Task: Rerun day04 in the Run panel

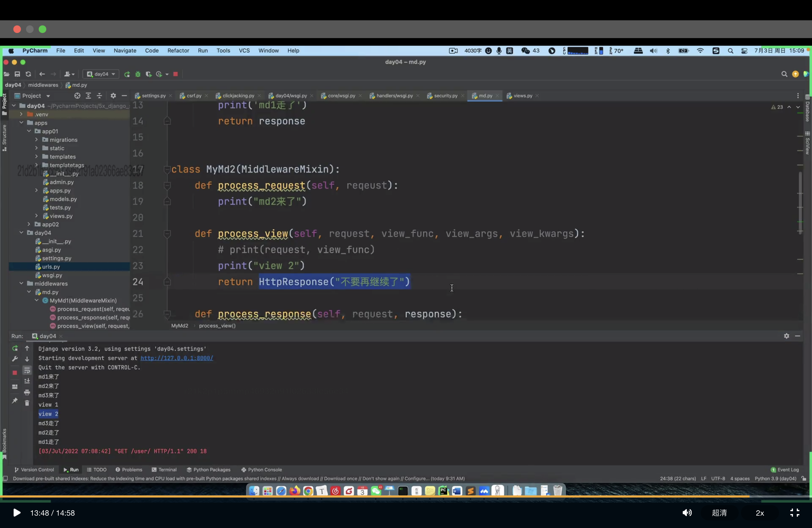Action: click(15, 348)
